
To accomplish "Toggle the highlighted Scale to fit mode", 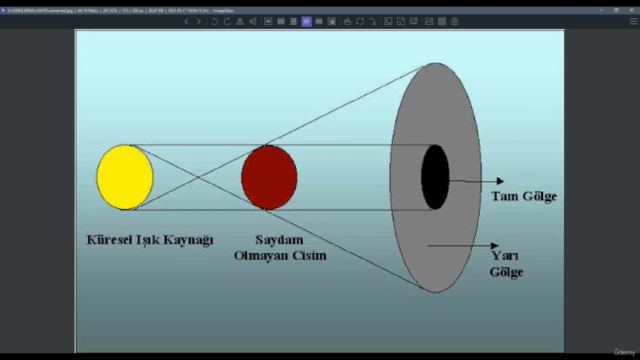I will (307, 22).
